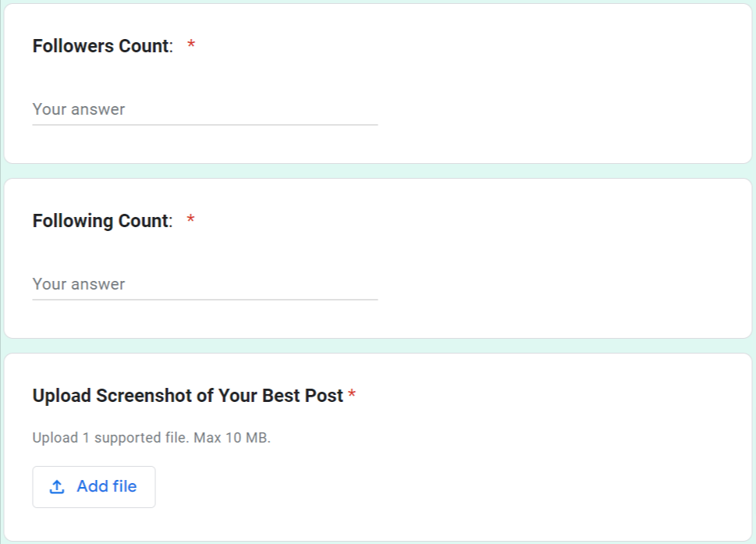Image resolution: width=756 pixels, height=544 pixels.
Task: Click the 'Upload 1 supported file' helper text
Action: pos(108,438)
